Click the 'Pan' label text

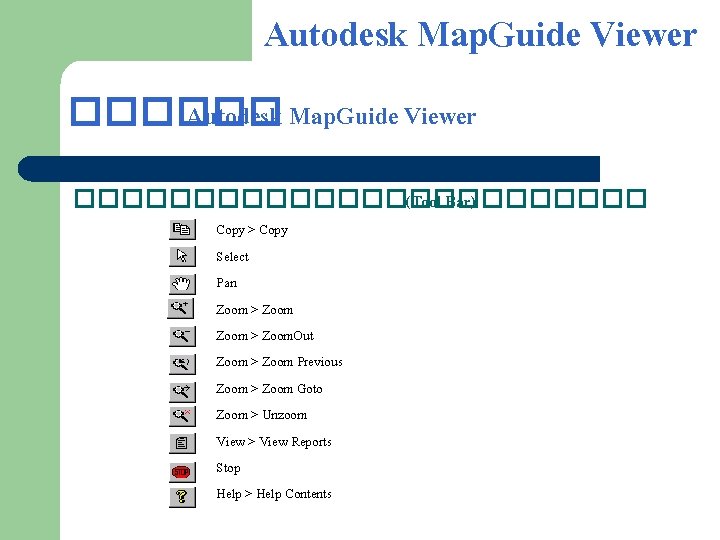227,283
